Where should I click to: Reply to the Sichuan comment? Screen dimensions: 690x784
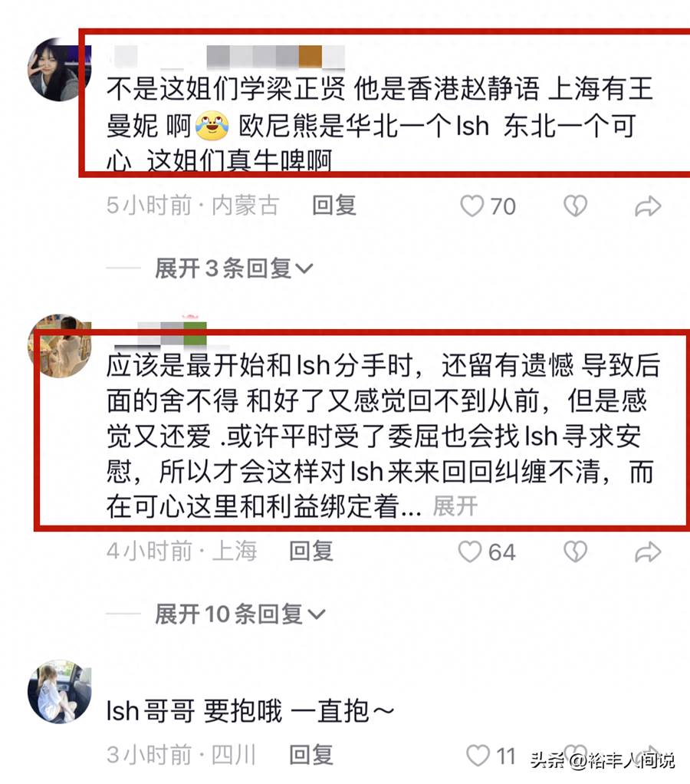click(x=311, y=755)
